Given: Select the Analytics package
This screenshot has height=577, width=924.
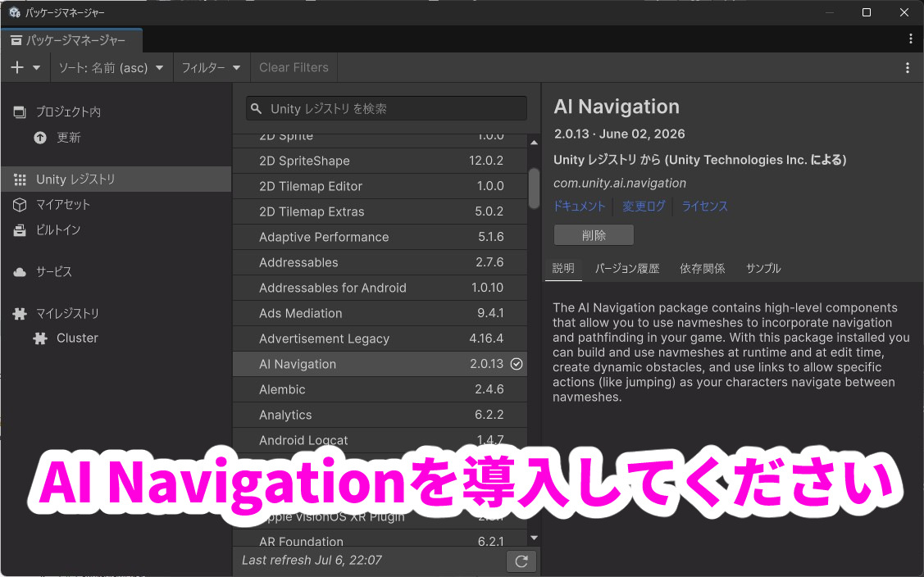Looking at the screenshot, I should coord(380,415).
